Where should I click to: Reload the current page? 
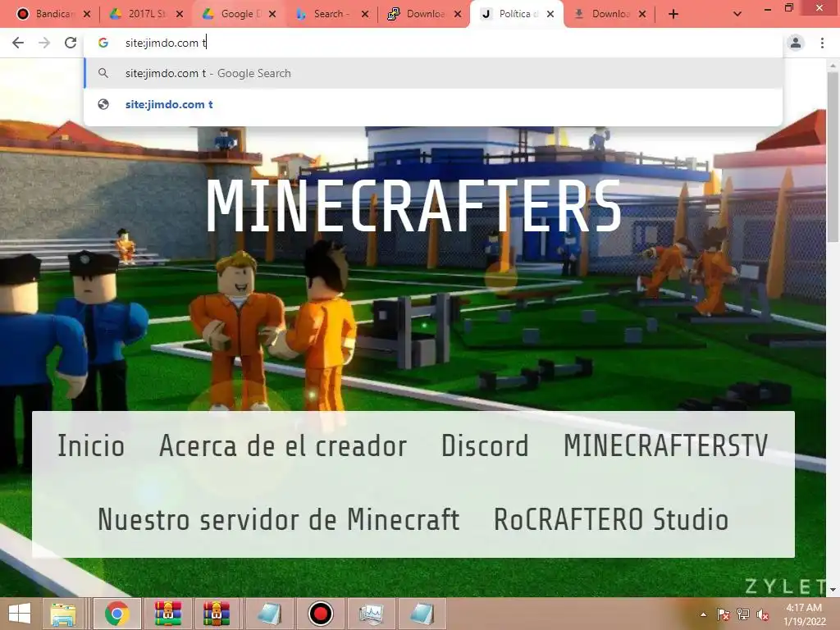point(71,43)
